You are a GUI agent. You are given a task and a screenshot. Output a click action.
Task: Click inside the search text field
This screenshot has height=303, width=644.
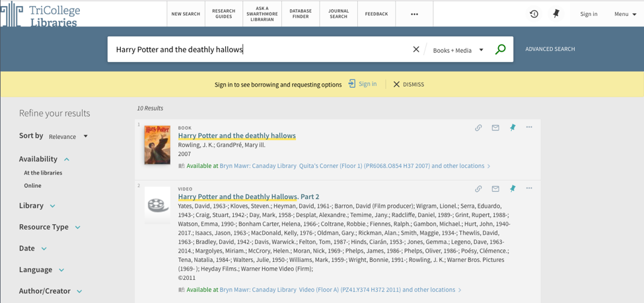259,50
